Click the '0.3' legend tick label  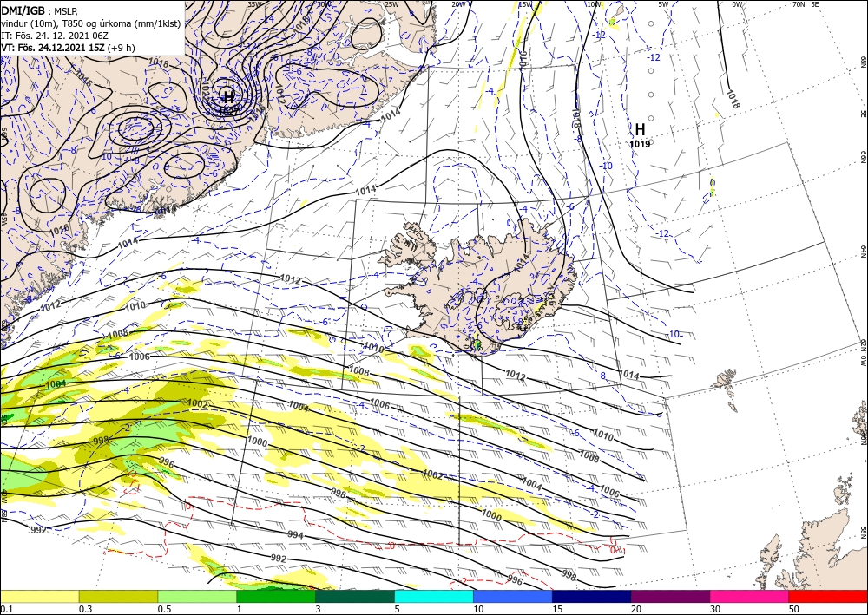click(85, 609)
